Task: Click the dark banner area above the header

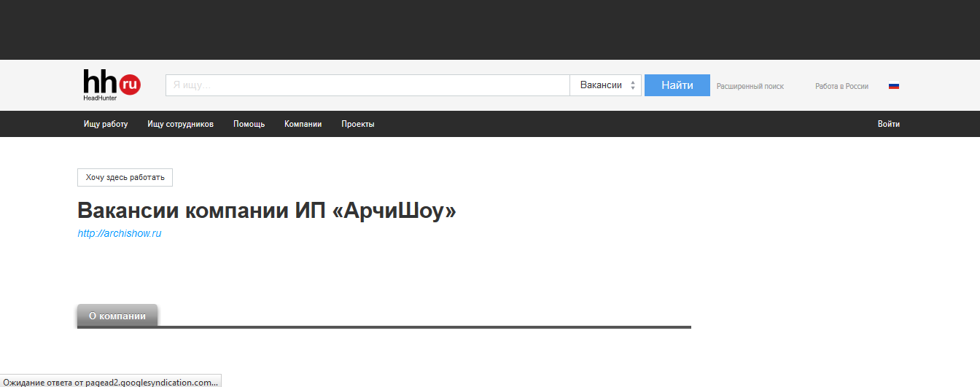Action: click(x=490, y=29)
